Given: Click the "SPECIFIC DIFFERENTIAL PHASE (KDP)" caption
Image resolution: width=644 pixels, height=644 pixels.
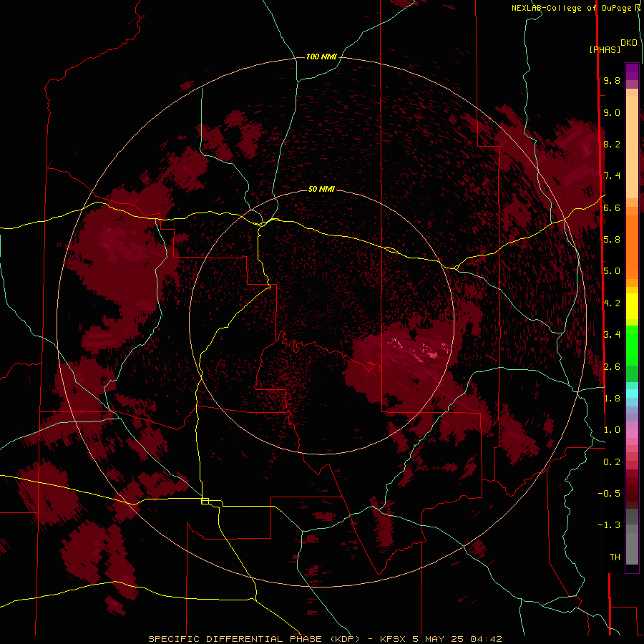Looking at the screenshot, I should [x=255, y=639].
